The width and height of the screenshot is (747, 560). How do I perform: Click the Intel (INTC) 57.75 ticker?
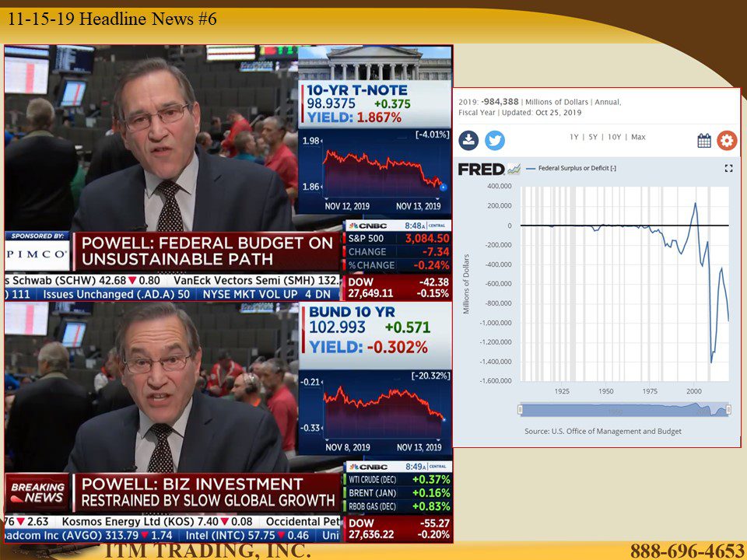247,535
